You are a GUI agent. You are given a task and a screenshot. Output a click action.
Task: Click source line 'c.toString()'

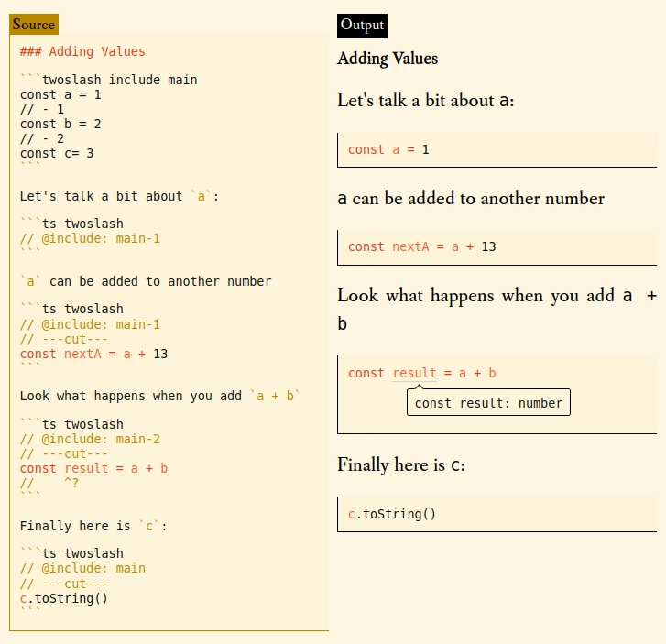click(x=64, y=598)
